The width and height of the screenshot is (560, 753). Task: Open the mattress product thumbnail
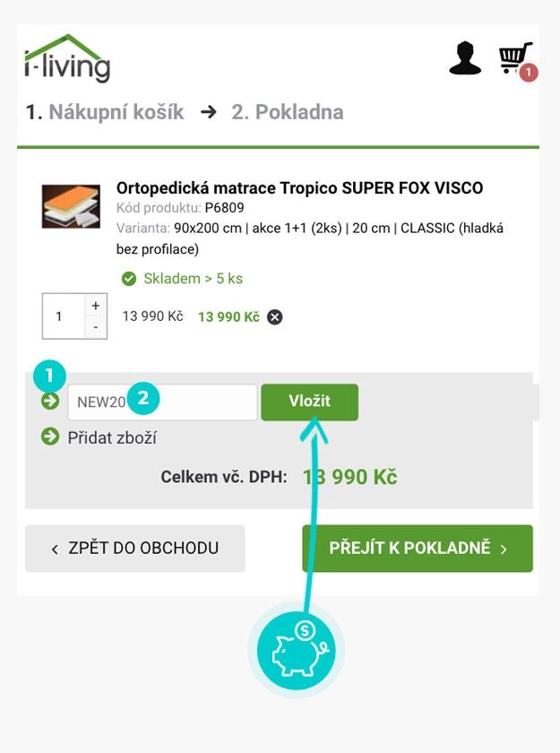71,206
